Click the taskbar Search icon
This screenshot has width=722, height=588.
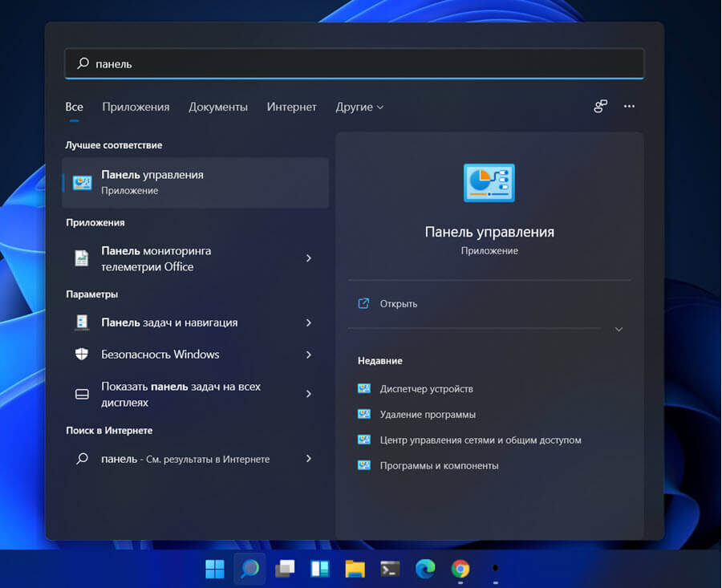tap(249, 569)
